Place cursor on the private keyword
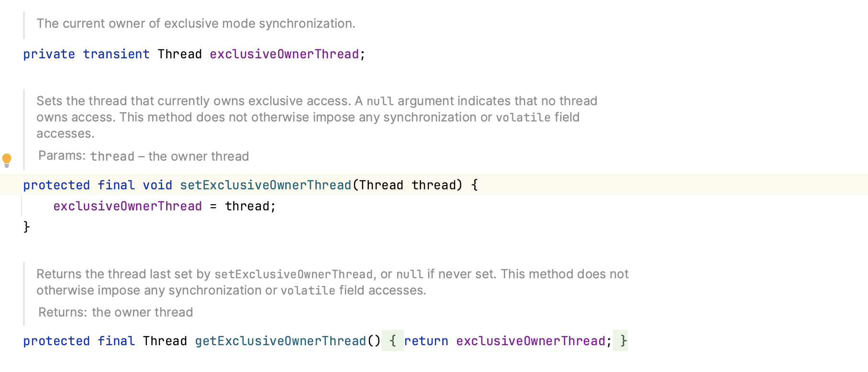The image size is (868, 372). 49,54
